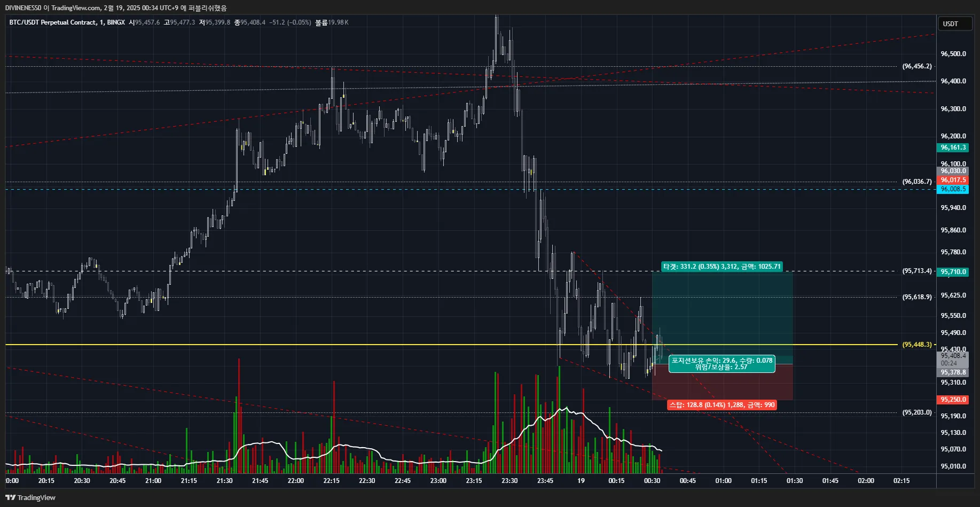Click the TradingView logo at bottom left
The image size is (980, 507).
(30, 497)
